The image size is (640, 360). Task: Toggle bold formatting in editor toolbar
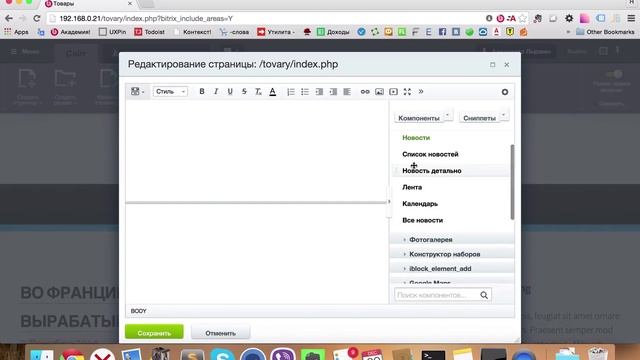[202, 91]
